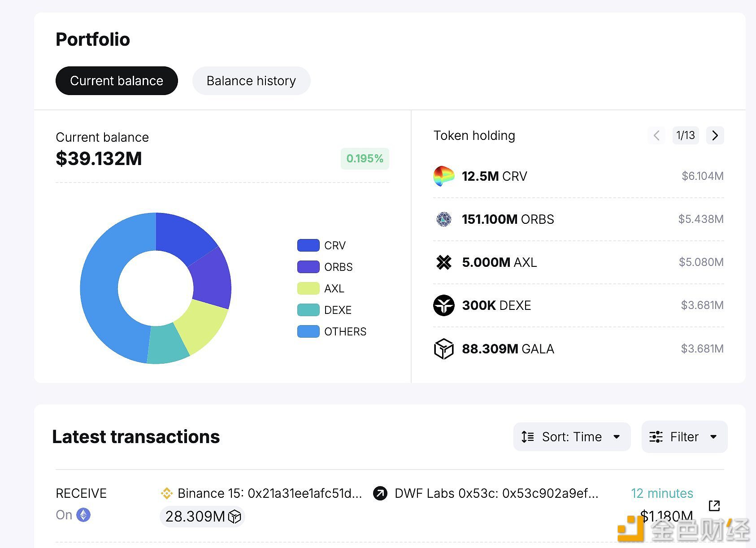Expand the Filter dropdown
Screen dimensions: 756x548
click(684, 437)
